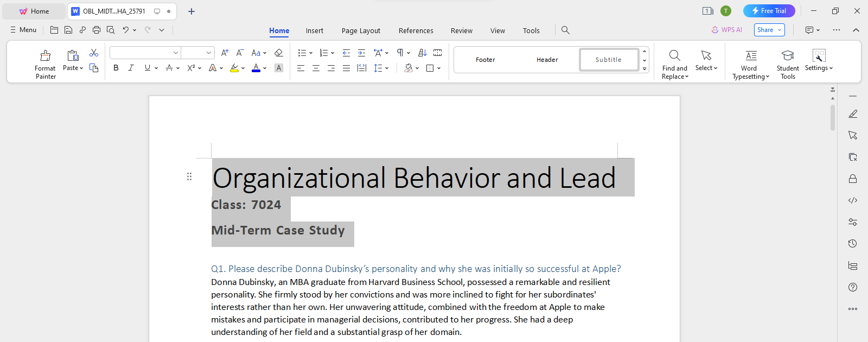This screenshot has width=868, height=342.
Task: Increase font size with A+ icon
Action: pyautogui.click(x=225, y=53)
